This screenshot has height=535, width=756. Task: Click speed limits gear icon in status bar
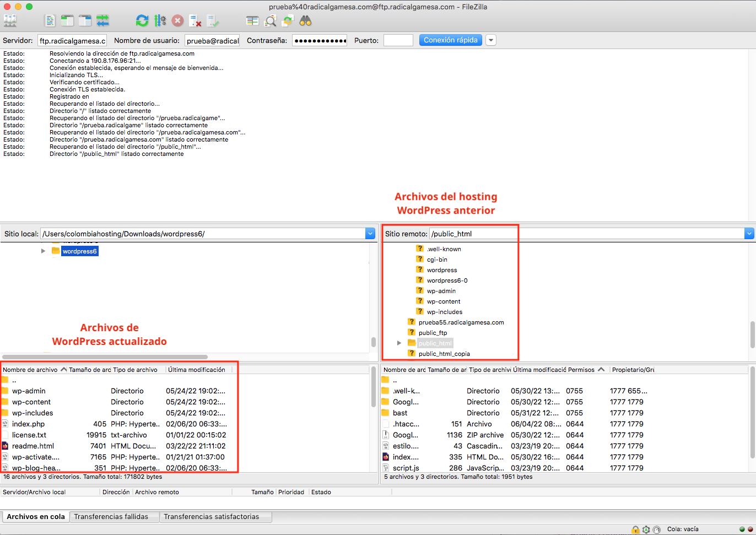(646, 529)
